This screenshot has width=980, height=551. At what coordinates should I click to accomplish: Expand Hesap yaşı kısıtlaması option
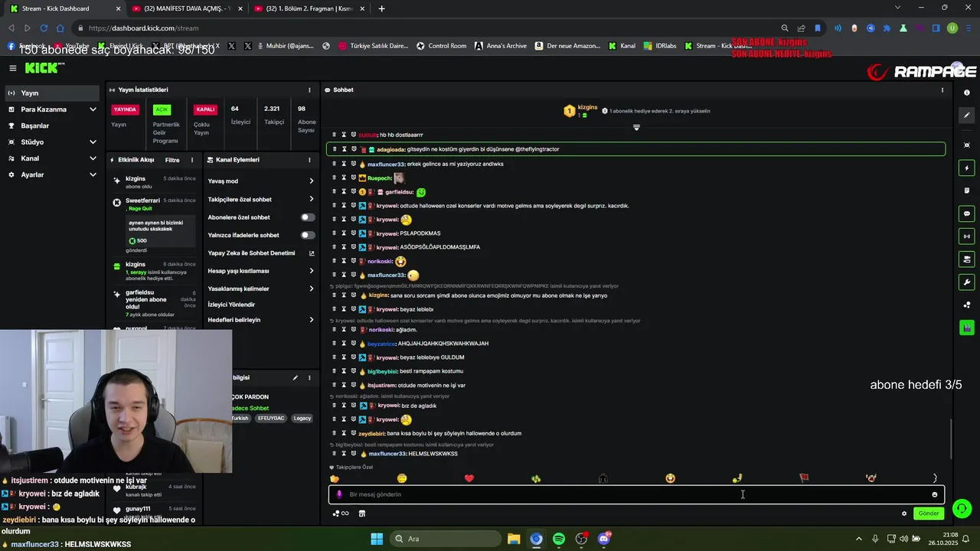pyautogui.click(x=261, y=271)
